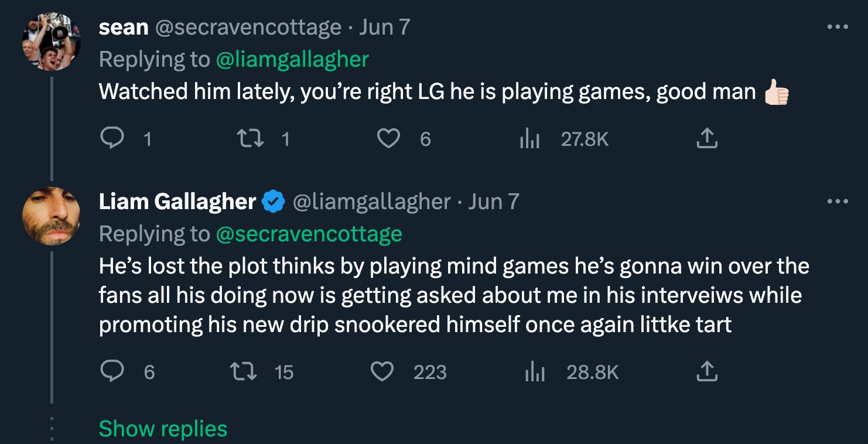868x444 pixels.
Task: Click Liam Gallagher's blue verified badge
Action: (x=273, y=201)
